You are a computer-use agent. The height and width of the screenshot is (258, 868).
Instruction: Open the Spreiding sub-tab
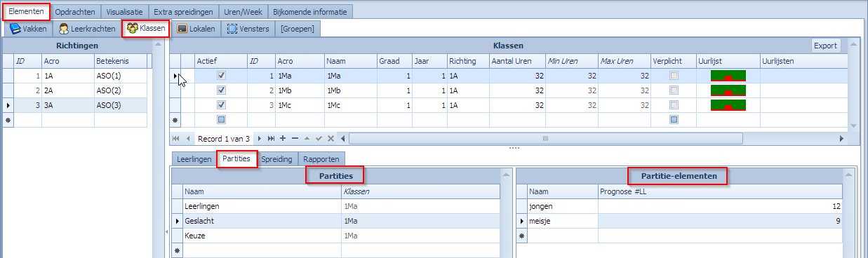pyautogui.click(x=276, y=159)
